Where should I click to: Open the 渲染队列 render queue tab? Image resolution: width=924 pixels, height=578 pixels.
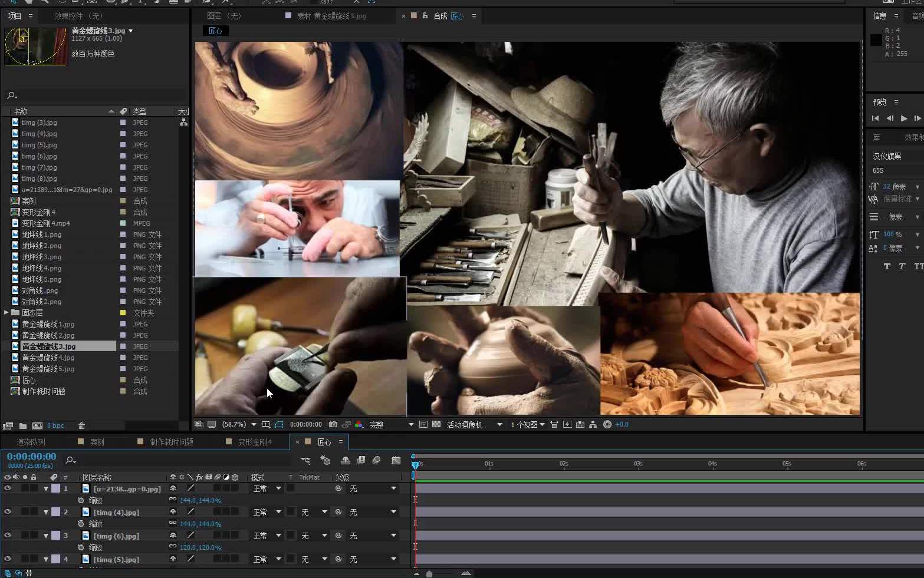pyautogui.click(x=31, y=442)
